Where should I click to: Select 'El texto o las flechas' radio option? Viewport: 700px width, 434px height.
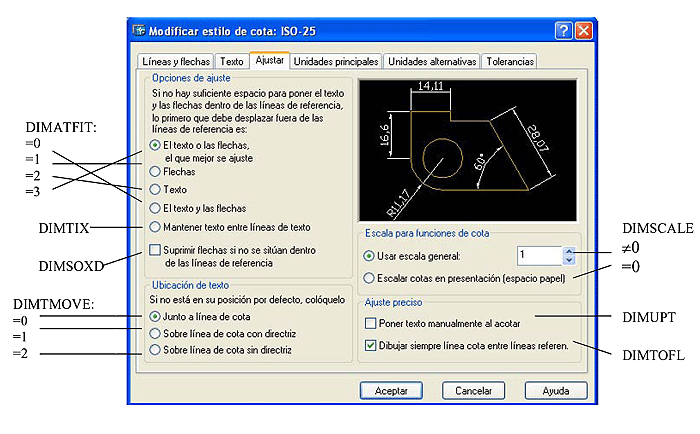(155, 145)
